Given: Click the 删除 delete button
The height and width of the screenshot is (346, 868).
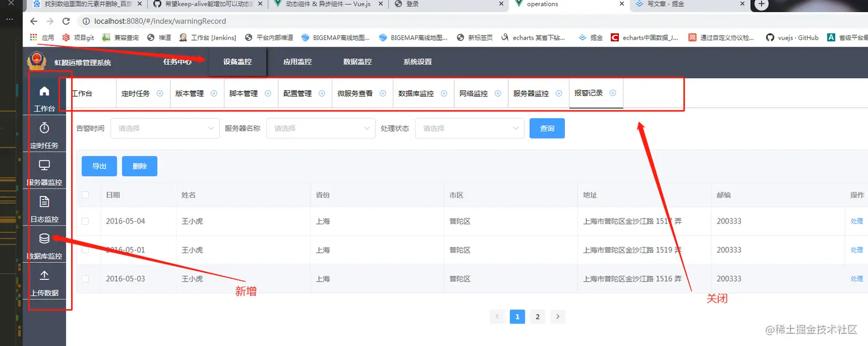Looking at the screenshot, I should point(139,166).
